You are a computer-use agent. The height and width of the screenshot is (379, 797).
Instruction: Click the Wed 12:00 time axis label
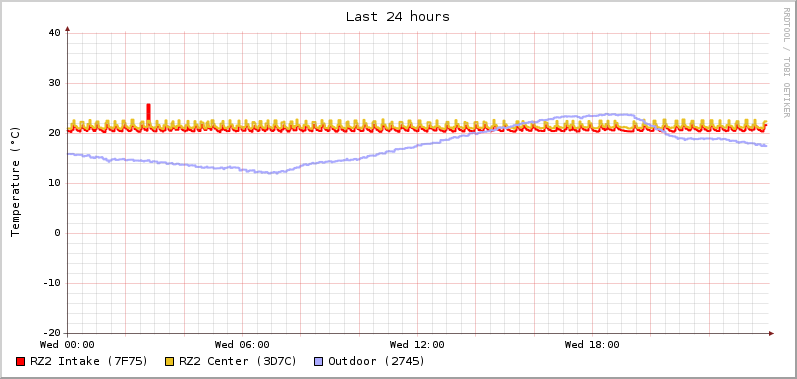click(417, 345)
